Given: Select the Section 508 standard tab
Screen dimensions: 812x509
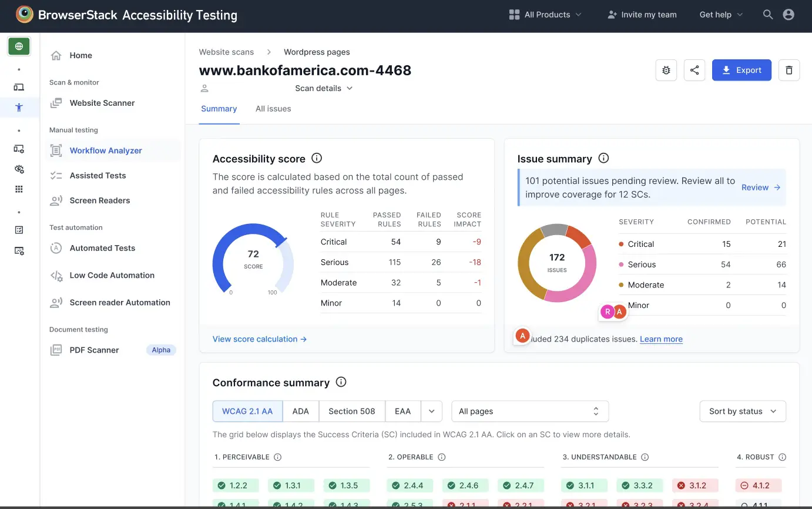Looking at the screenshot, I should [352, 411].
